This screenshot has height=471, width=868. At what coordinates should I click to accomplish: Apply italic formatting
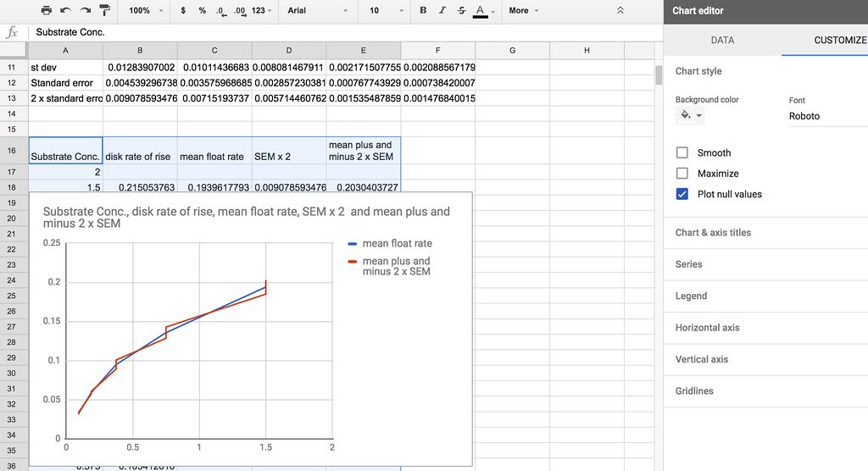pyautogui.click(x=442, y=11)
